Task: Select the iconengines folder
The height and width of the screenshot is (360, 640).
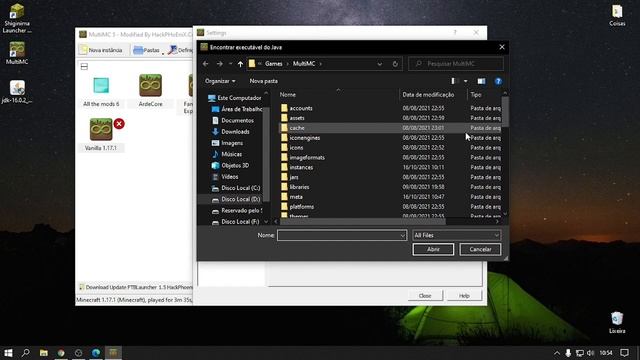Action: coord(390,138)
